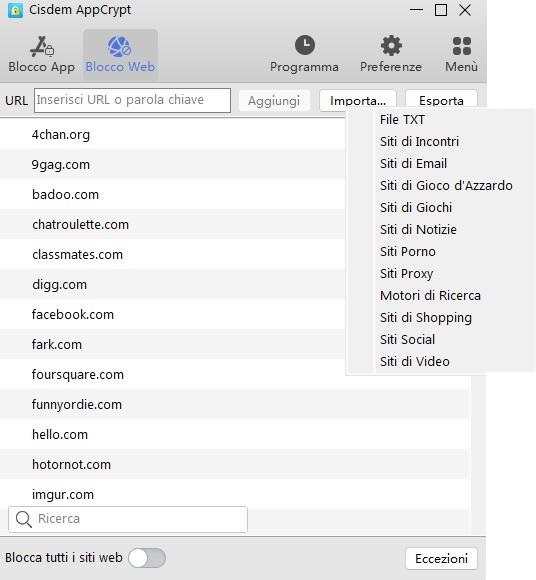This screenshot has height=580, width=536.
Task: Select facebook.com row
Action: (x=172, y=314)
